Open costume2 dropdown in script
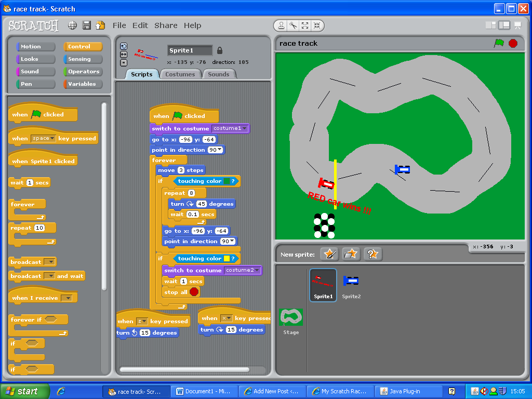This screenshot has height=399, width=532. 243,270
